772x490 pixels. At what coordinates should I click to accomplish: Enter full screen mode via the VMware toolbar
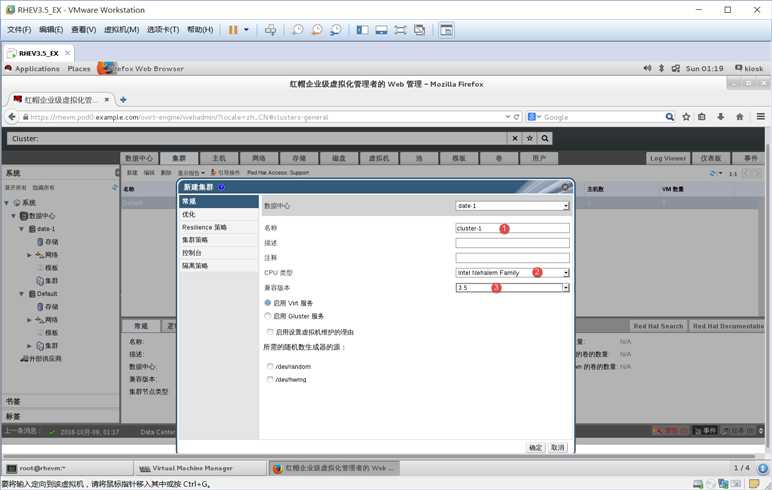(x=400, y=30)
